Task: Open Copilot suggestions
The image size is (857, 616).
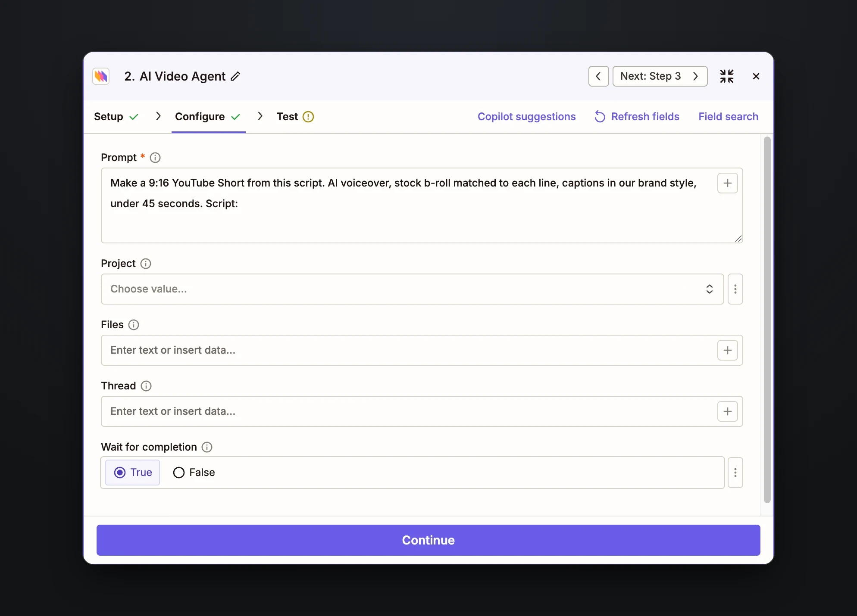Action: click(527, 117)
